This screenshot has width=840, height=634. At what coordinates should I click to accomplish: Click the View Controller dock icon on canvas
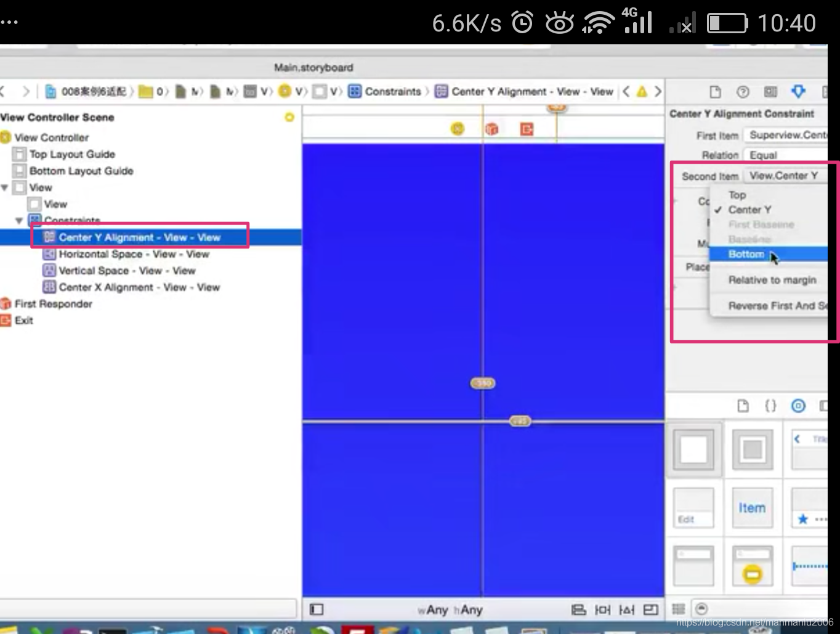click(x=458, y=129)
